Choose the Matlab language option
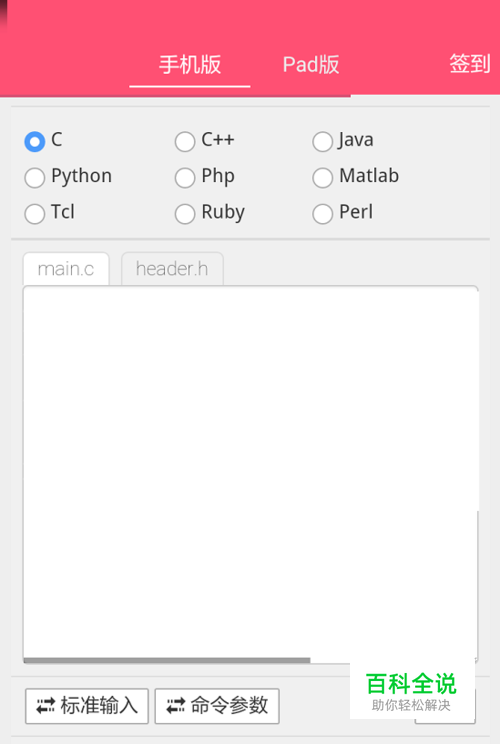The height and width of the screenshot is (744, 500). coord(323,177)
